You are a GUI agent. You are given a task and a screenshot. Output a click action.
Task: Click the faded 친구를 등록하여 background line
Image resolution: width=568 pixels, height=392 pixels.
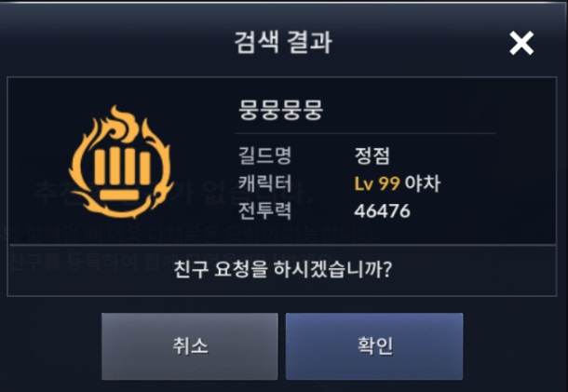pos(73,262)
